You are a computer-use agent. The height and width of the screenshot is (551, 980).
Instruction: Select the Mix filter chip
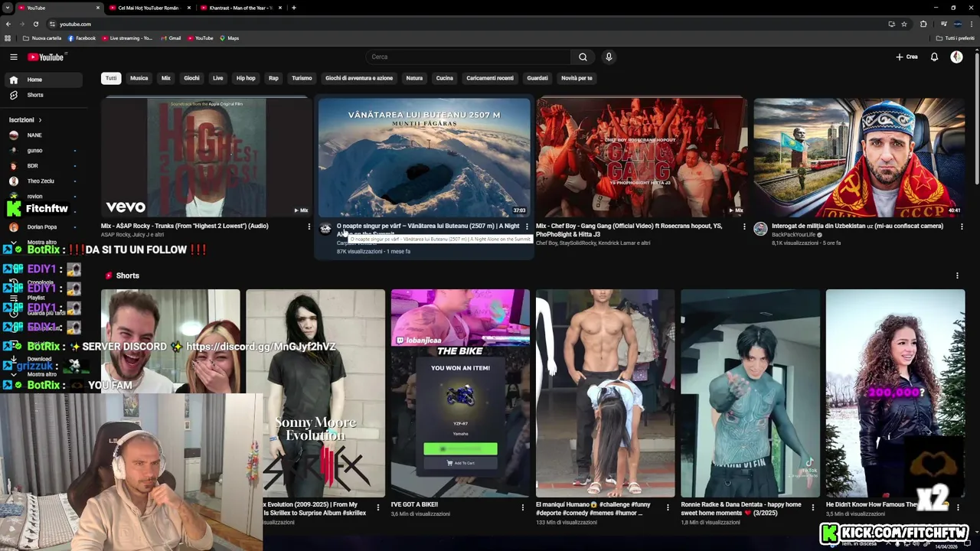point(166,78)
